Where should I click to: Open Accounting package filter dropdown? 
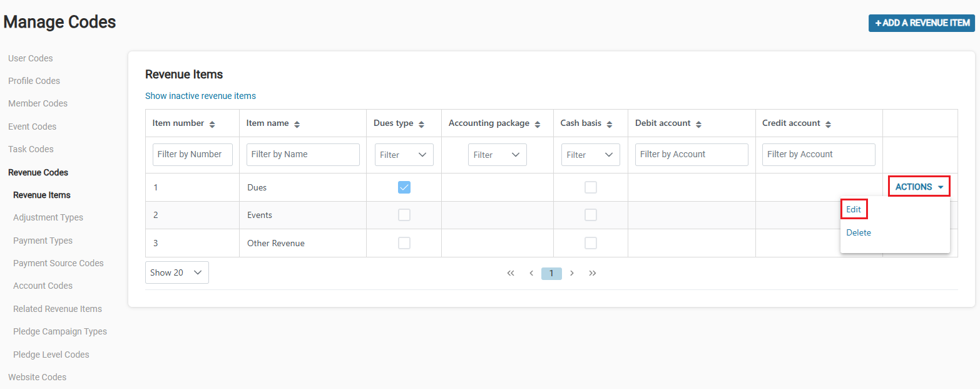pyautogui.click(x=498, y=155)
